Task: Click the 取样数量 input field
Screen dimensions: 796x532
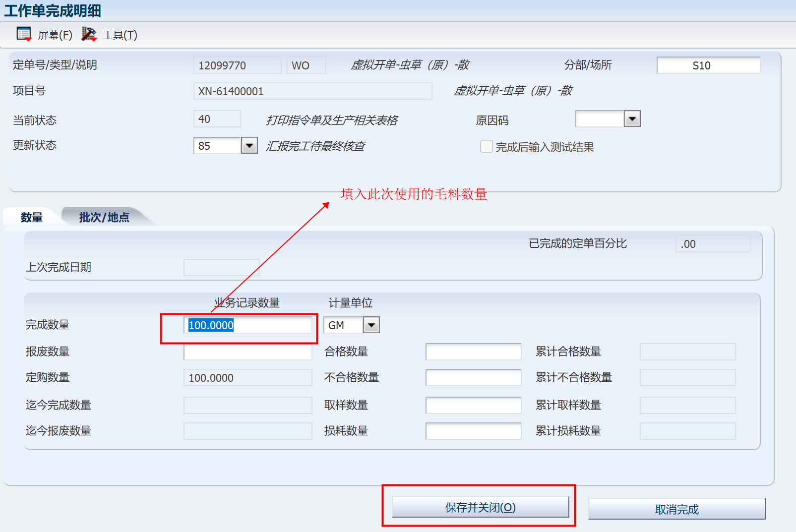Action: [473, 405]
